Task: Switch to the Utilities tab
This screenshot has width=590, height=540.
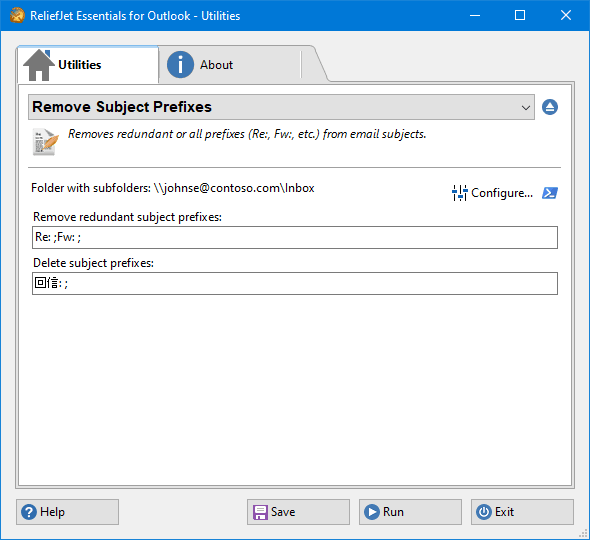Action: point(88,65)
